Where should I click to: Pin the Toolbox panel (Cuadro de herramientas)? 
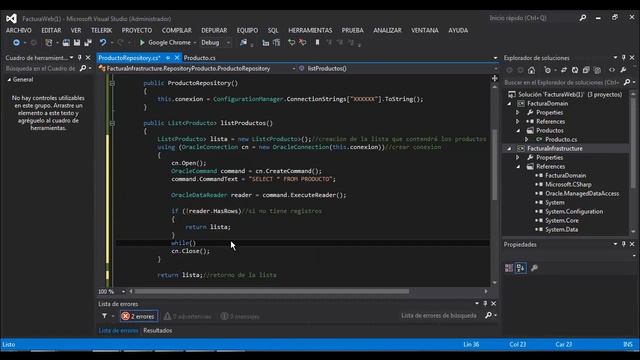pos(80,58)
